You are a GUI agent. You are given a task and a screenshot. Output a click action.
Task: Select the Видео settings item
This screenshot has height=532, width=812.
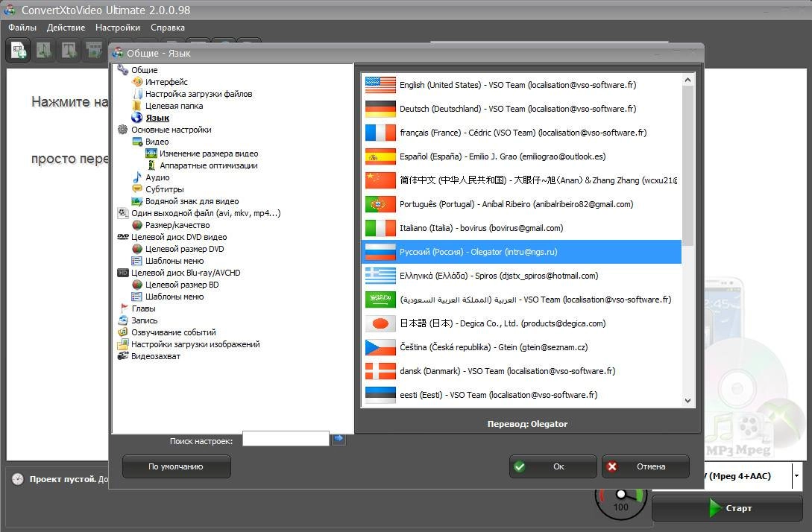(x=157, y=142)
